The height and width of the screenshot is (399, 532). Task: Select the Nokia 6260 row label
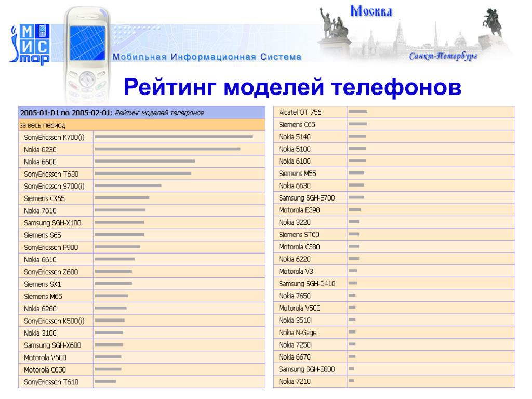[40, 309]
